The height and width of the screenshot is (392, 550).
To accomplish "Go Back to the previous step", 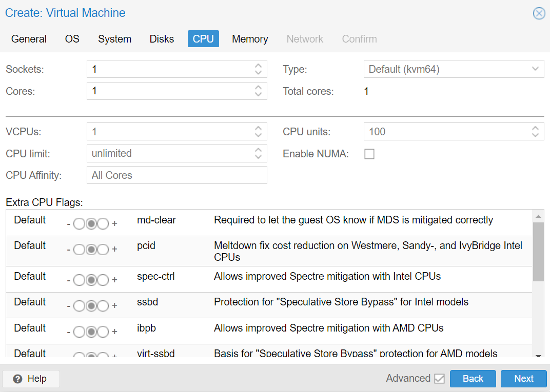I will tap(473, 379).
